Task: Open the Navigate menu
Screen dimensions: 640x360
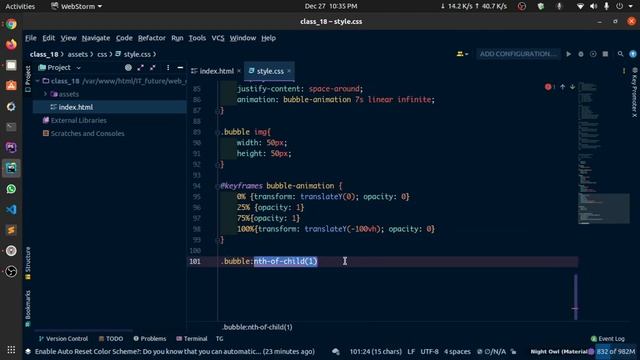Action: (x=96, y=38)
